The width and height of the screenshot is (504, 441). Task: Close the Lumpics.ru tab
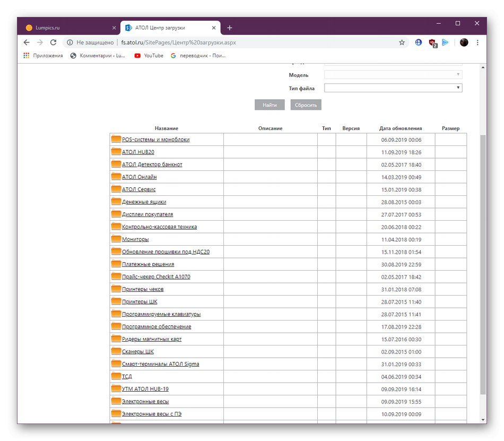pyautogui.click(x=114, y=28)
